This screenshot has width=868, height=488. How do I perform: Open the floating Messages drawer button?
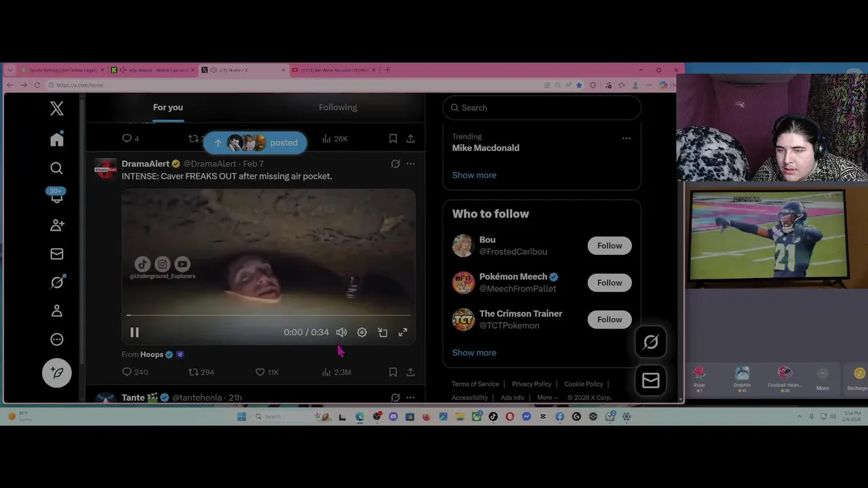click(x=650, y=381)
